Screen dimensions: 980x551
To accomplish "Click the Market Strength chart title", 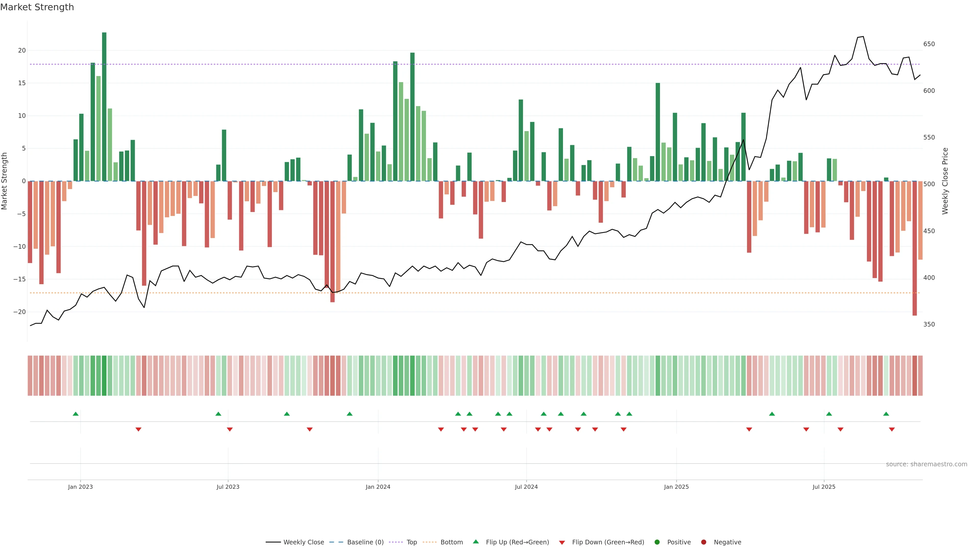I will point(37,7).
